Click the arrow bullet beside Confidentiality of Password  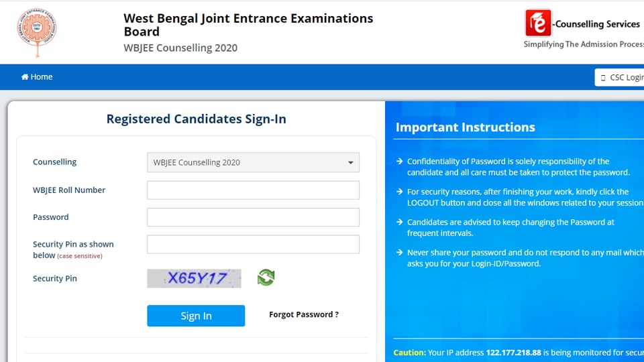[x=399, y=162]
